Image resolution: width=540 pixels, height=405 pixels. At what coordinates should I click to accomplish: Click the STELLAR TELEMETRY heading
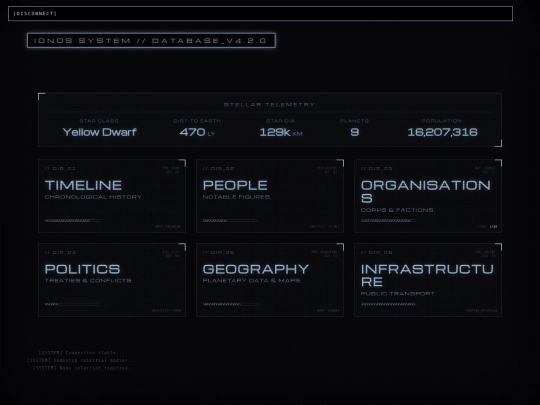[x=269, y=105]
